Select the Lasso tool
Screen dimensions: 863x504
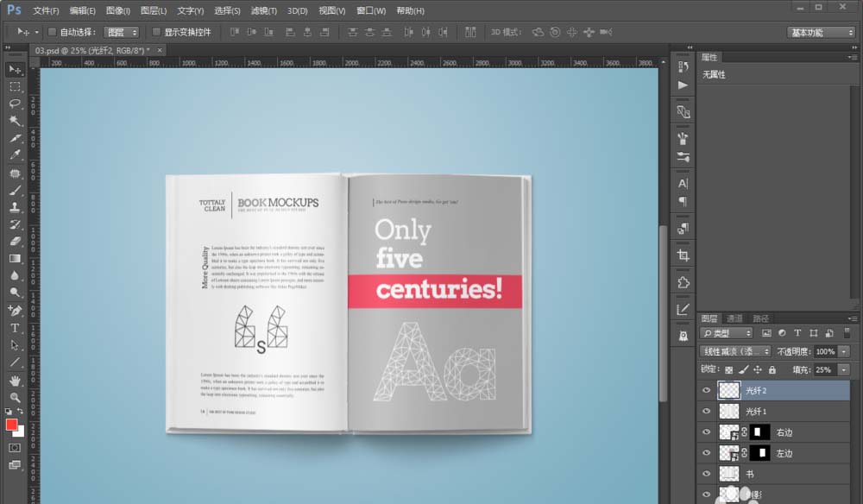pyautogui.click(x=16, y=104)
